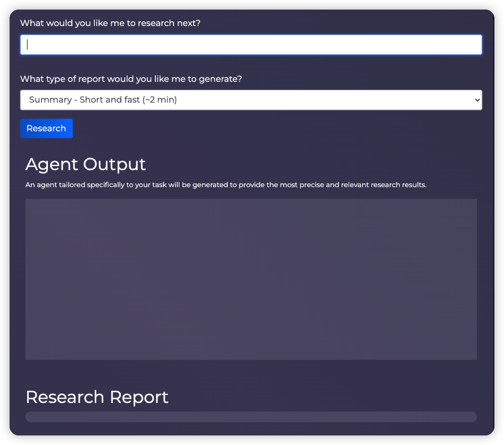Click 'What would you like me to research next?' label
Viewport: 504px width, 445px height.
click(x=110, y=23)
